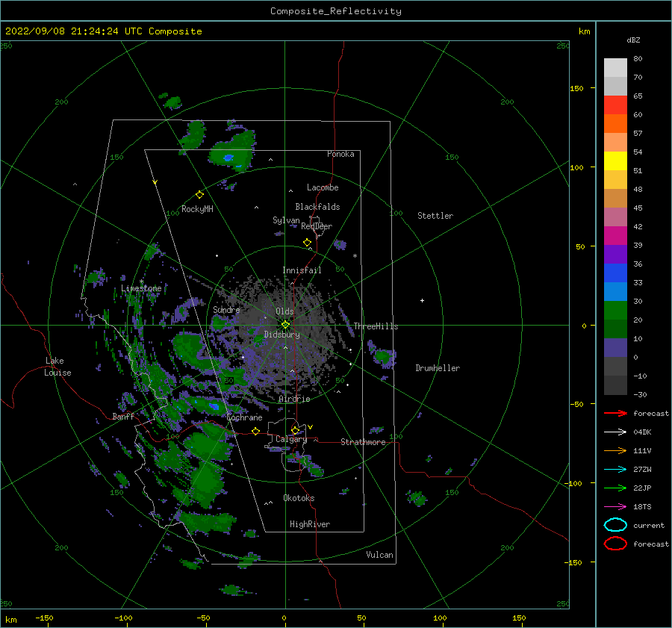Click the Innisfail town label

302,270
